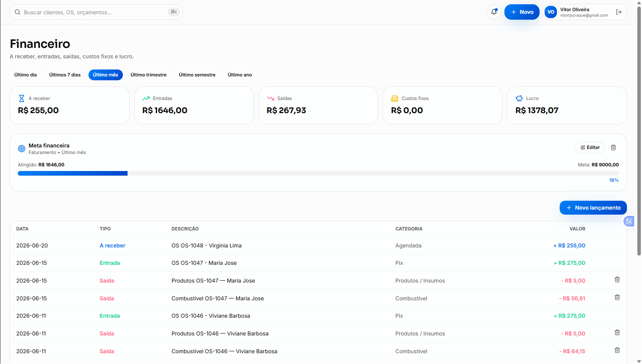642x364 pixels.
Task: Click the VALOR column header
Action: 577,229
